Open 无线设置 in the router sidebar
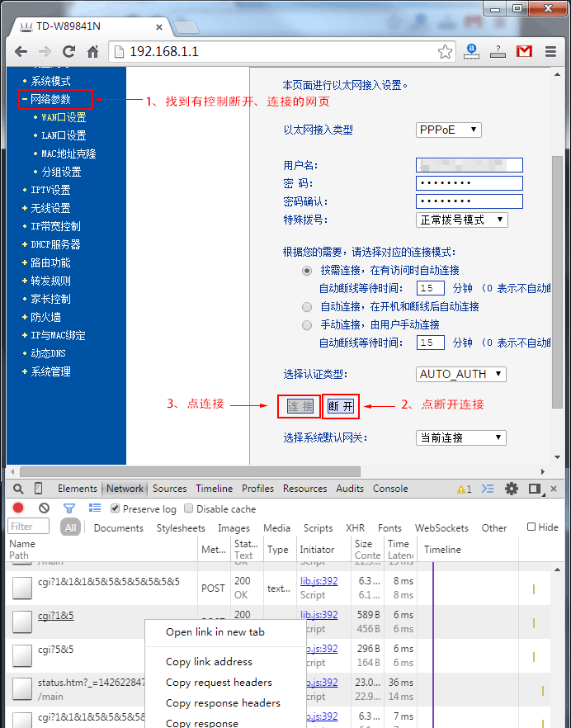 (x=50, y=208)
